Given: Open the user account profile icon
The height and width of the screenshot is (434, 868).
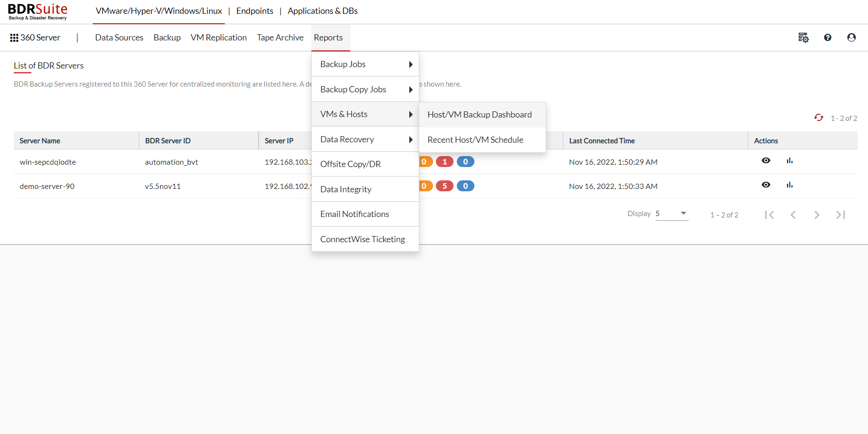Looking at the screenshot, I should (851, 38).
